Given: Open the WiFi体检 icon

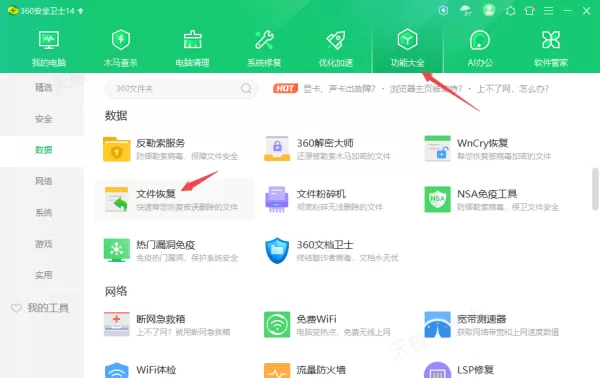Looking at the screenshot, I should (x=116, y=370).
